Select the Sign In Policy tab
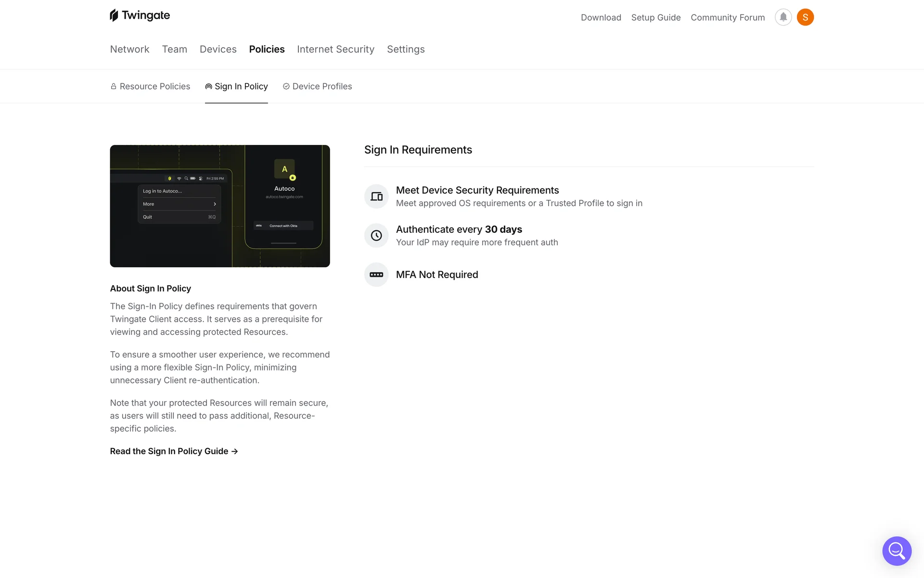 [241, 86]
